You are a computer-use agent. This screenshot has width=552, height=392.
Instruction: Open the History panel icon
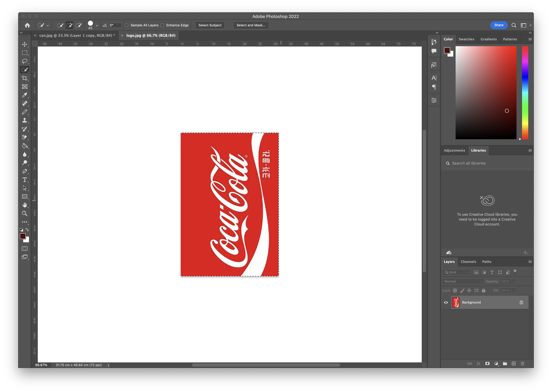[434, 42]
